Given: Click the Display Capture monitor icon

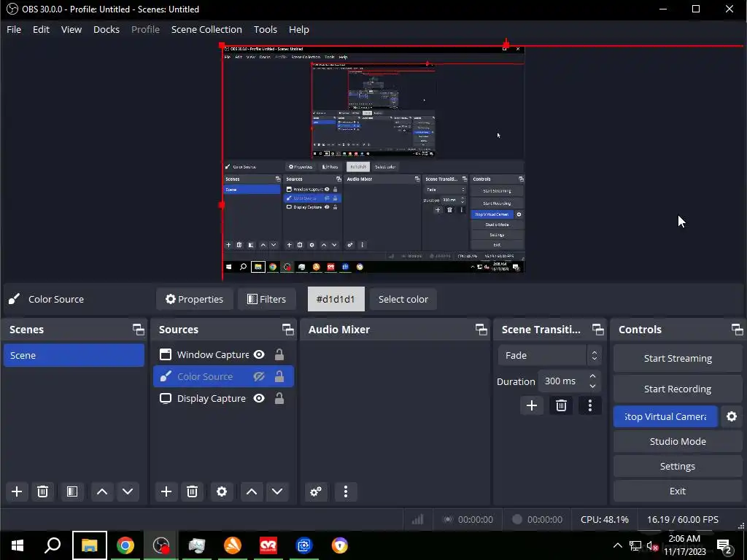Looking at the screenshot, I should click(166, 399).
